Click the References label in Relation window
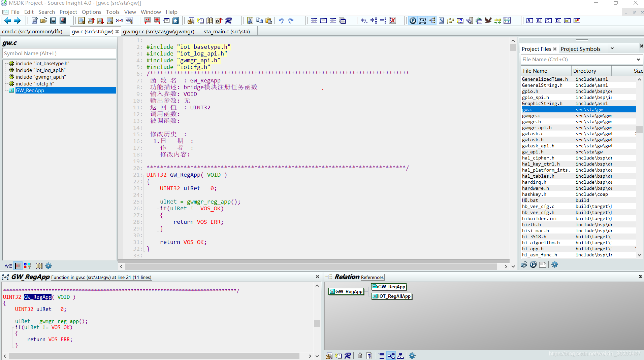644x360 pixels. [372, 277]
